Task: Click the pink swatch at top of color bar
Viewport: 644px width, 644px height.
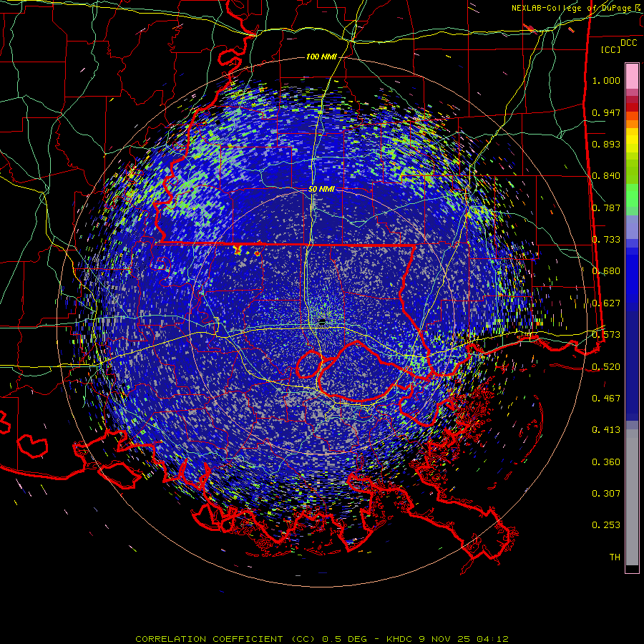Action: 632,76
